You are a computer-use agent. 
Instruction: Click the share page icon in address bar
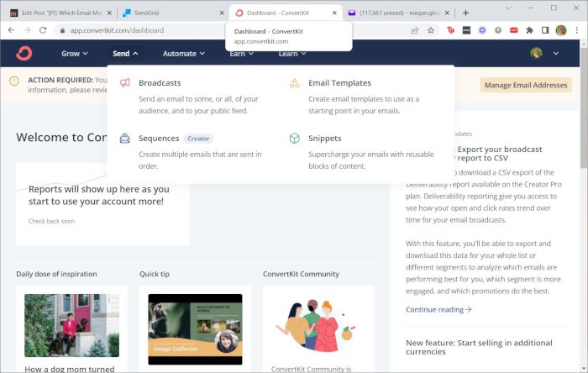coord(415,30)
